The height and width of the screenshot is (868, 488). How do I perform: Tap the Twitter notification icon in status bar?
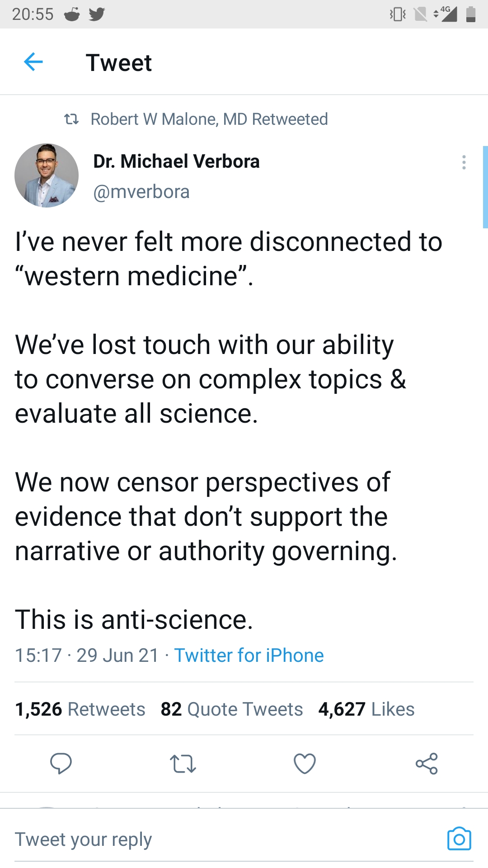[x=97, y=14]
